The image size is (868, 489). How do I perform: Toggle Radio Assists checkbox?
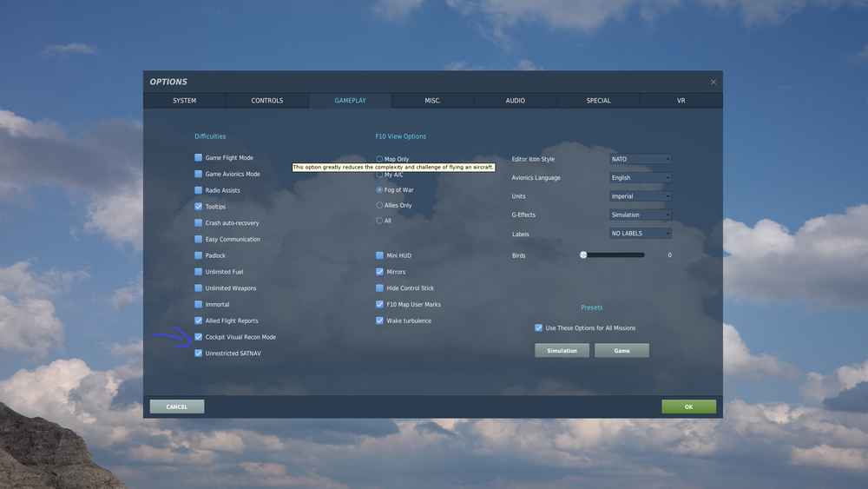point(198,190)
